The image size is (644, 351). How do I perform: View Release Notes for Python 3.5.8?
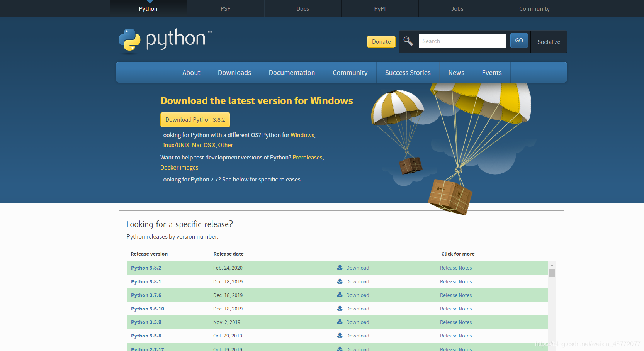(456, 336)
